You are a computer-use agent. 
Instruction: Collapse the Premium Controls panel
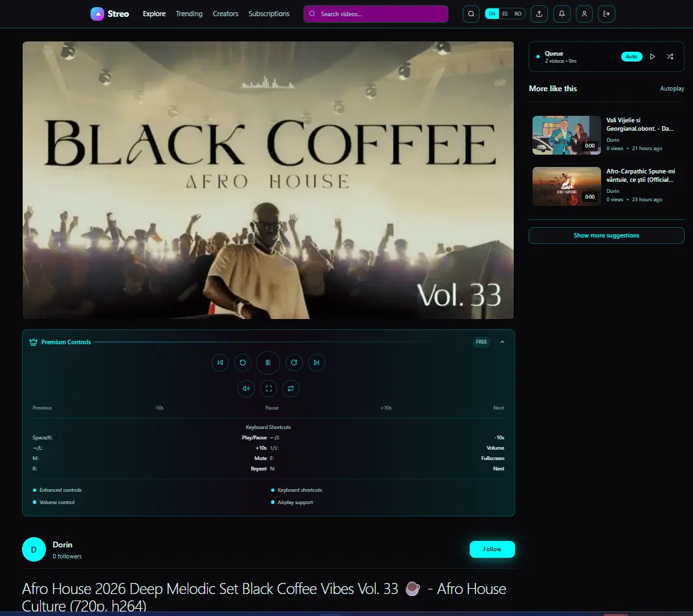pyautogui.click(x=502, y=342)
